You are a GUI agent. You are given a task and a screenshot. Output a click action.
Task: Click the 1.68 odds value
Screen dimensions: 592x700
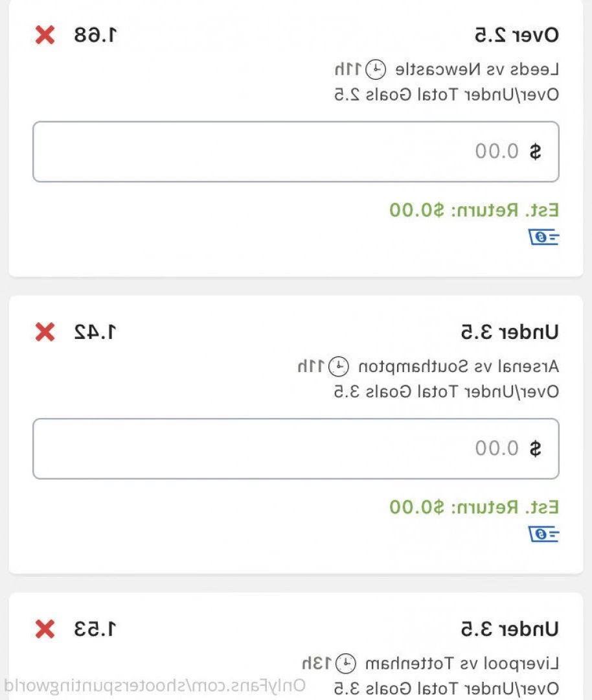[x=95, y=35]
